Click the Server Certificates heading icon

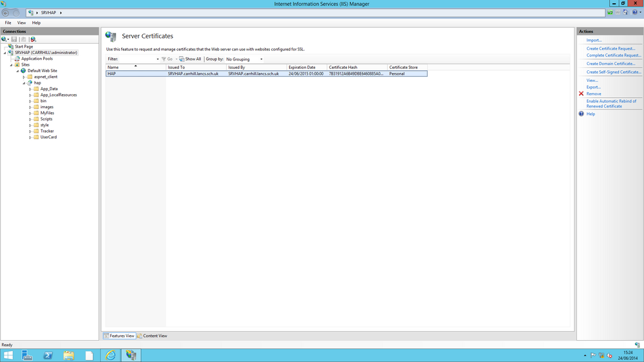(111, 36)
